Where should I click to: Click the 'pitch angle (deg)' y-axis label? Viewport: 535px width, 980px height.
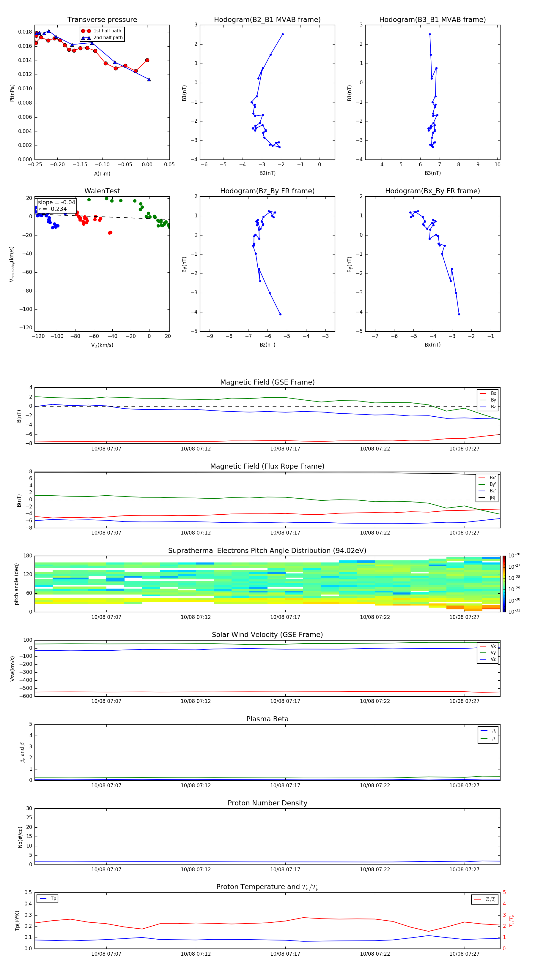point(16,584)
